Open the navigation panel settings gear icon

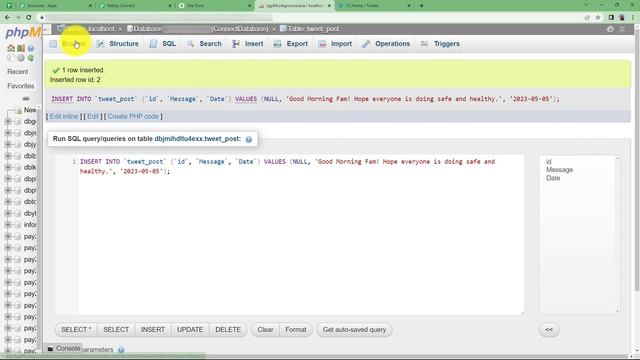21,58
